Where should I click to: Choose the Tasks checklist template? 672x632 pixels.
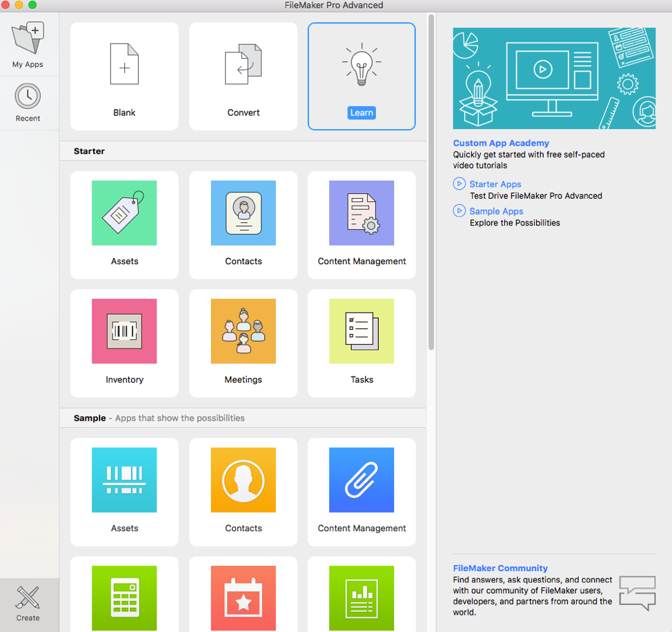362,343
